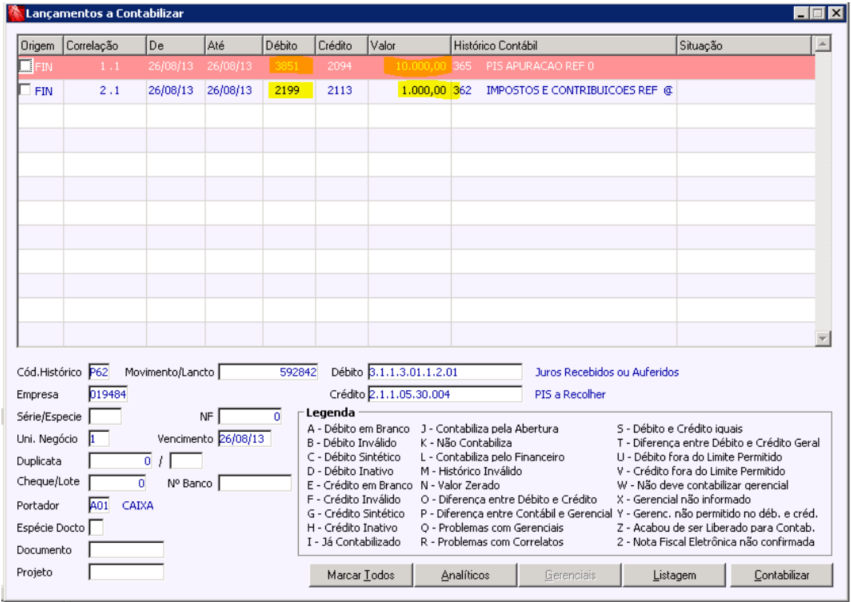Sort by the Origem column header
Screen dimensions: 851x602
pyautogui.click(x=39, y=46)
